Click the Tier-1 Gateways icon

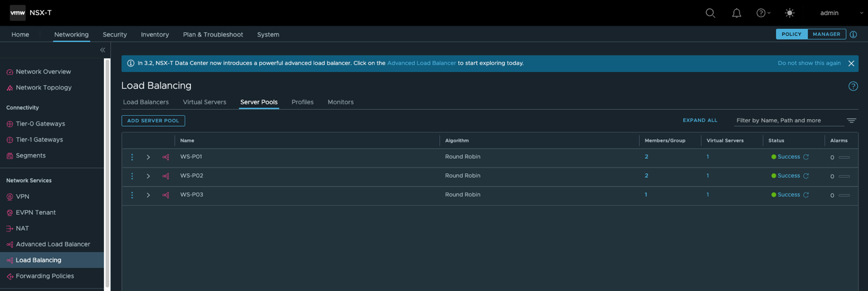point(9,140)
